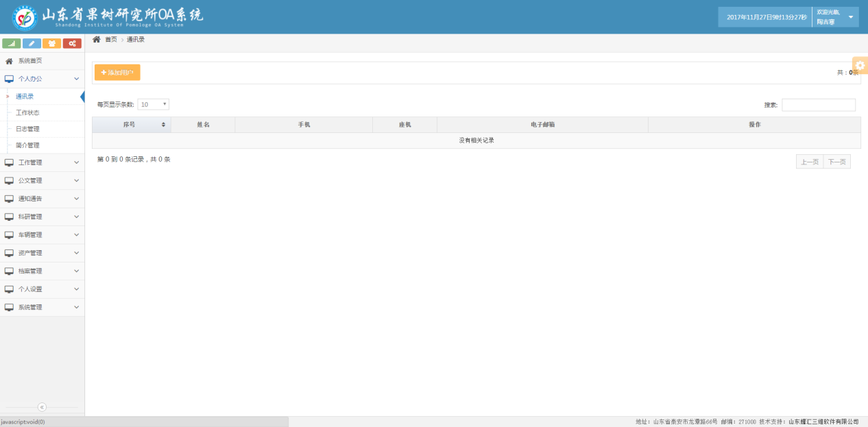
Task: Click the 下一页 pagination button
Action: click(836, 162)
